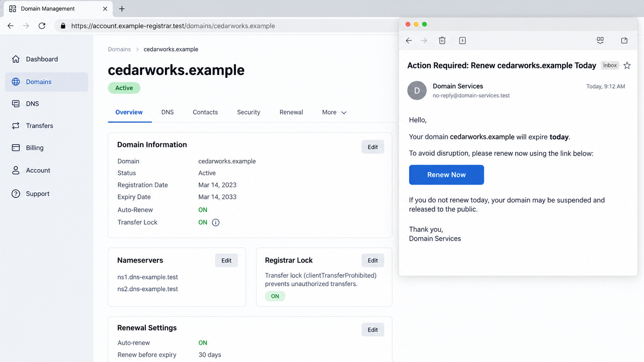
Task: Expand the More tab dropdown
Action: pyautogui.click(x=334, y=112)
